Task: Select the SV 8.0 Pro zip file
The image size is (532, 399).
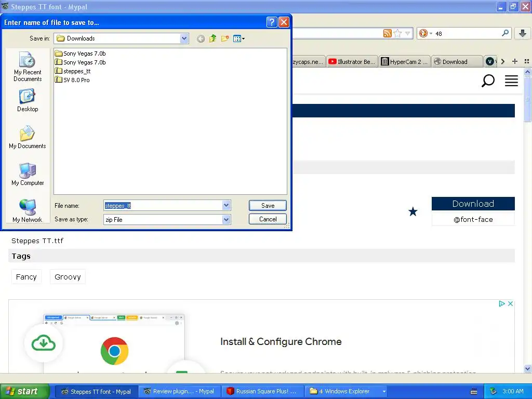Action: click(x=72, y=80)
